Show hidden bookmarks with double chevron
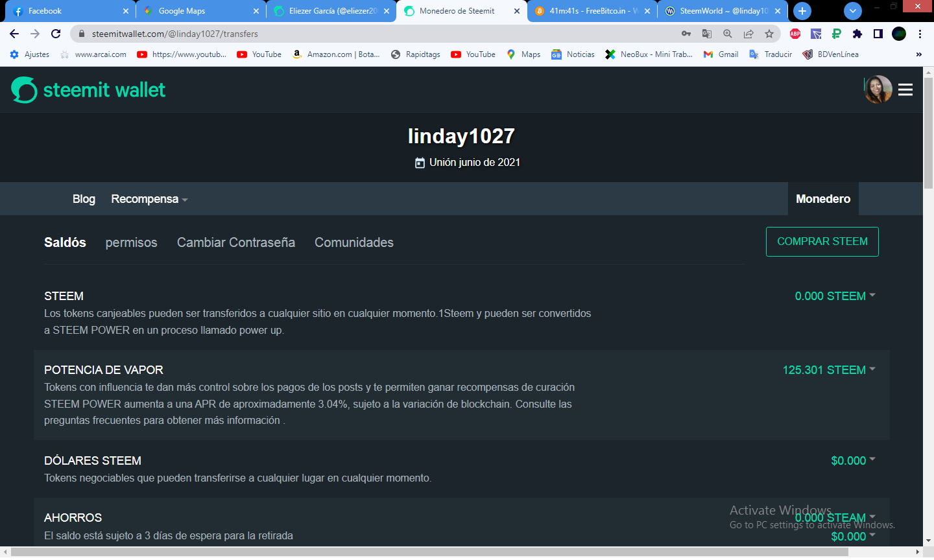The image size is (934, 560). tap(919, 54)
